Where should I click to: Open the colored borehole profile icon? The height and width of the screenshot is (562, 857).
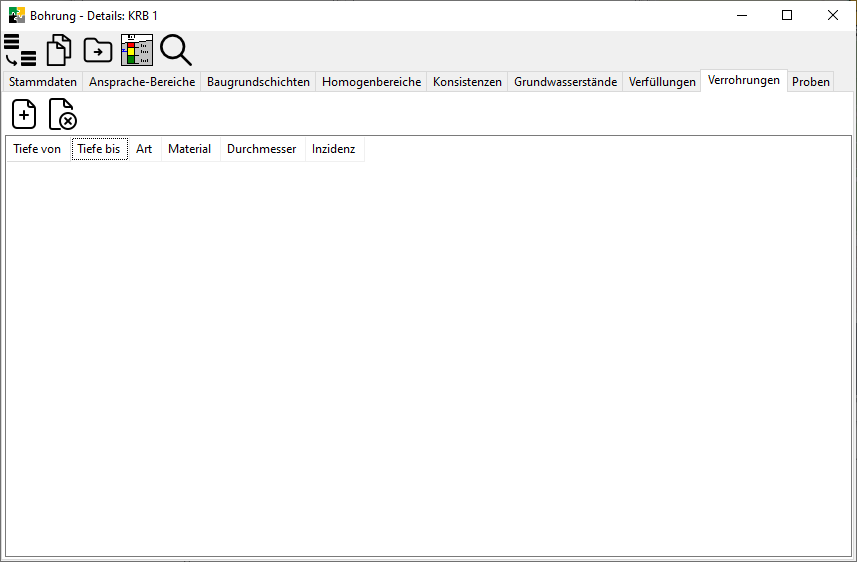(x=136, y=49)
